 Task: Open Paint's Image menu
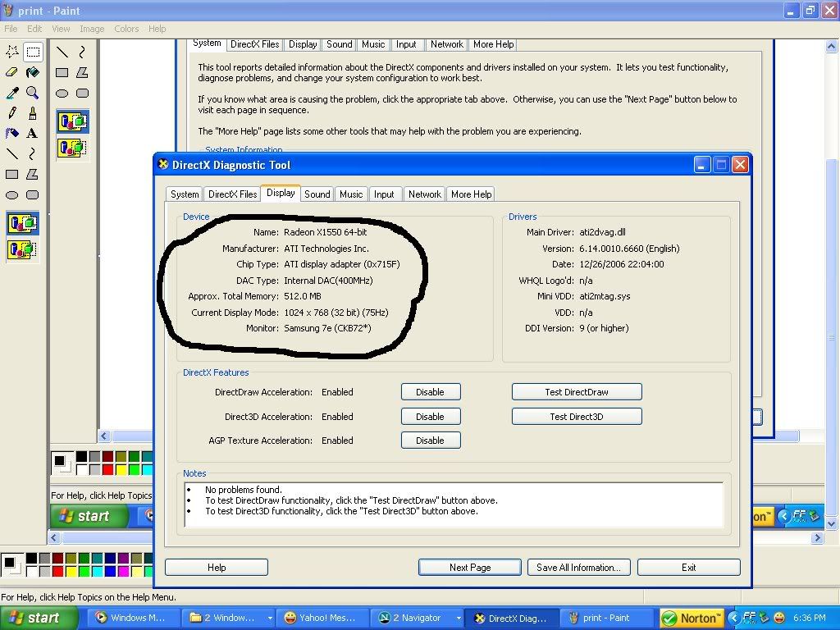[x=92, y=29]
